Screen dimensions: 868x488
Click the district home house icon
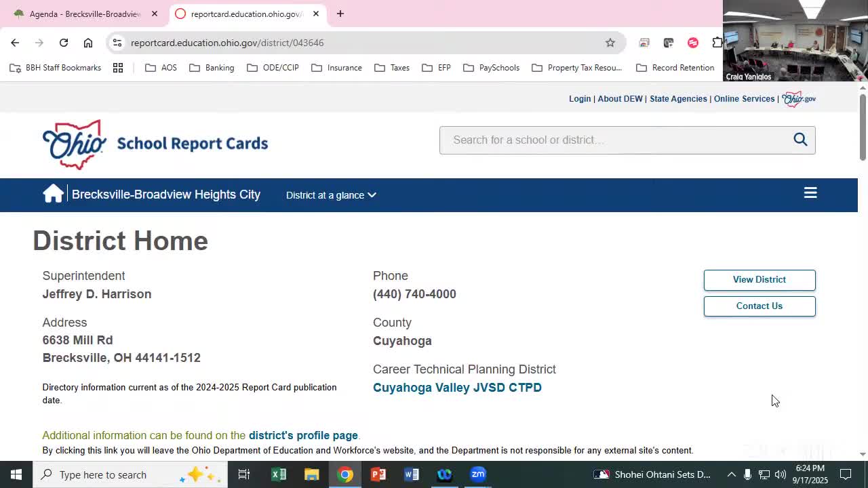[x=53, y=194]
